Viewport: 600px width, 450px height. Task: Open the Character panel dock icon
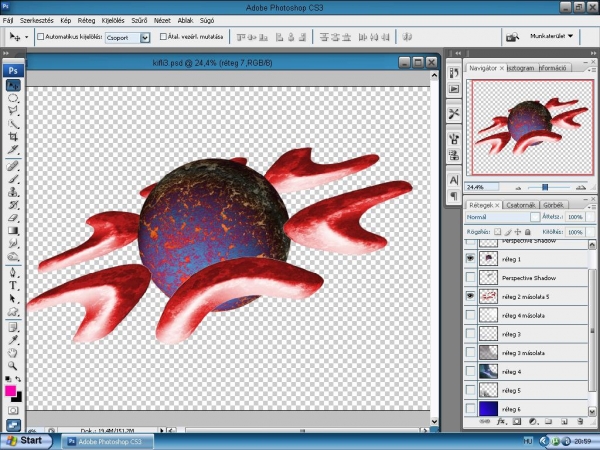454,180
